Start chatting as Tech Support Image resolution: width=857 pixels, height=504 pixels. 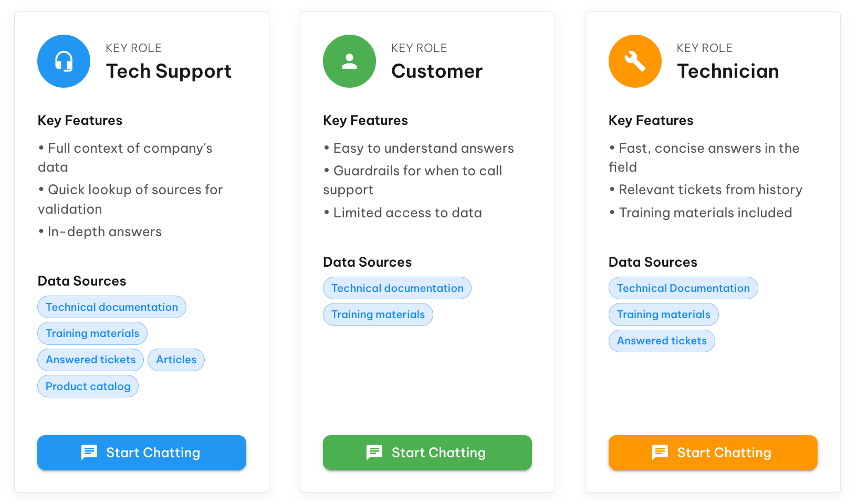142,453
